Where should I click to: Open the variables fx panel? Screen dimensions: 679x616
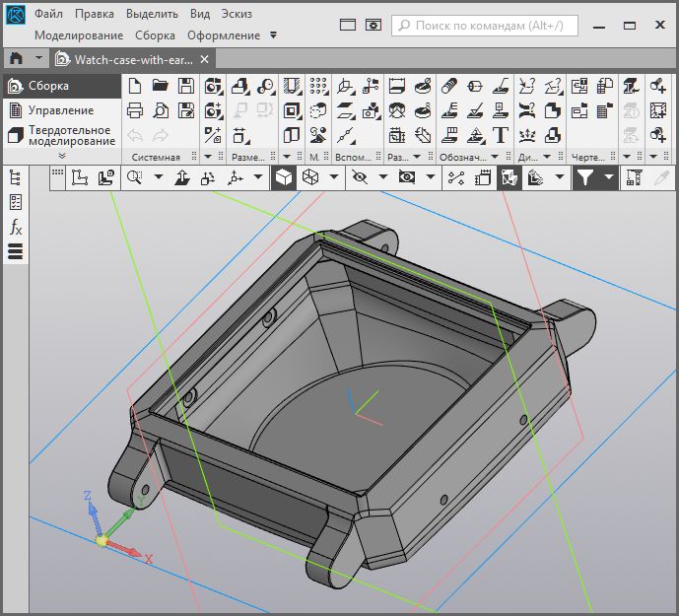pos(16,227)
